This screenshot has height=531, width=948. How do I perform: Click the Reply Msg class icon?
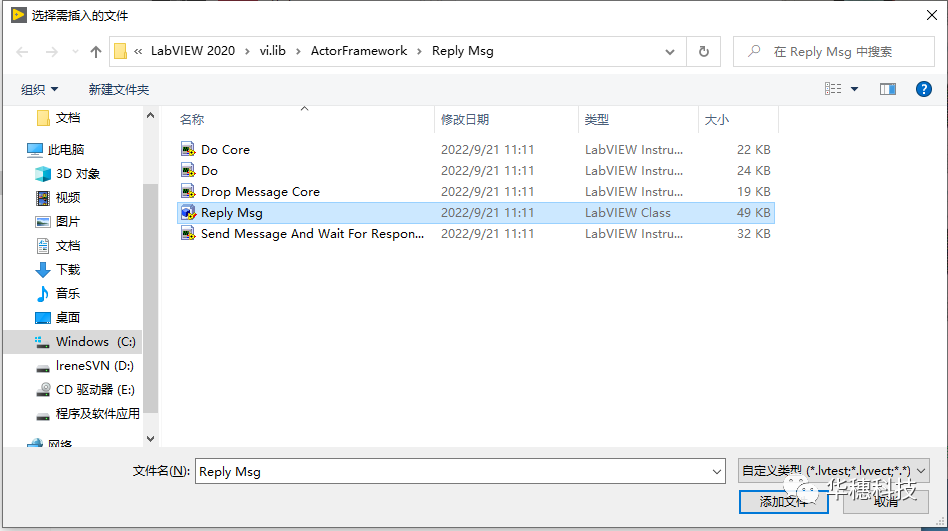tap(188, 213)
